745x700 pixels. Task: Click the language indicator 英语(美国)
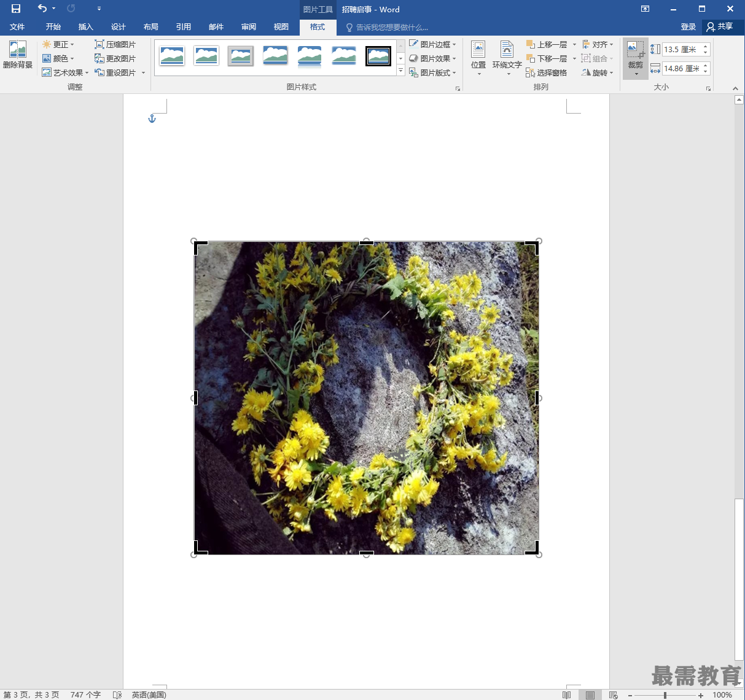pyautogui.click(x=149, y=694)
